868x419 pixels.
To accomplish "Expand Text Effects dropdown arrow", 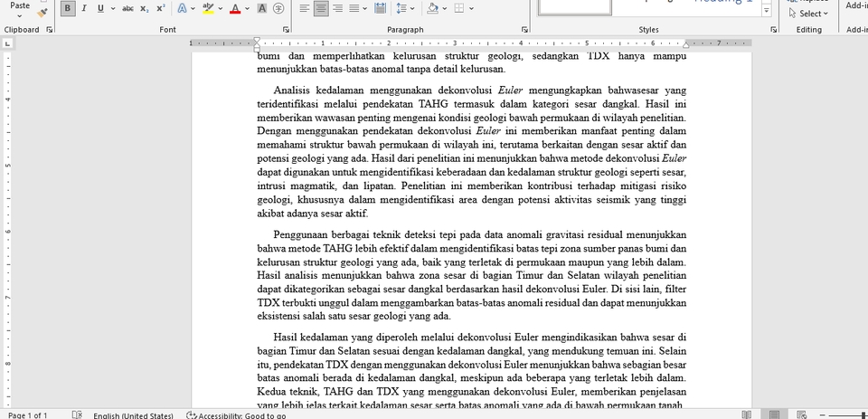I will 193,8.
